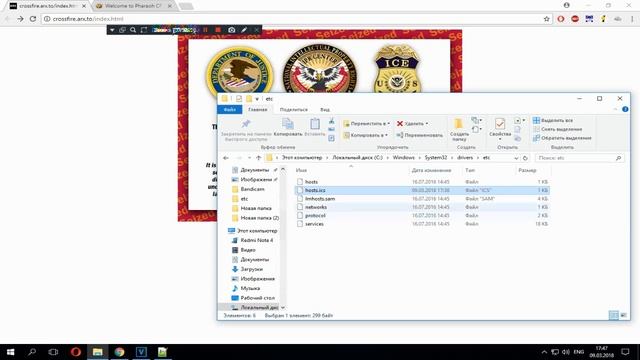Open the Copy to (Копировать в) dropdown
Screen dimensions: 640x360
(365, 135)
